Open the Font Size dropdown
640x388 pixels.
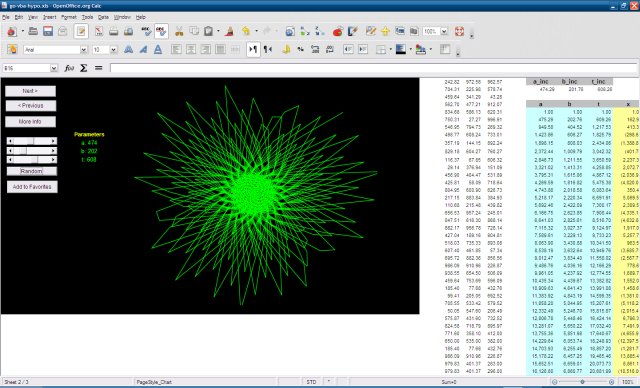114,50
